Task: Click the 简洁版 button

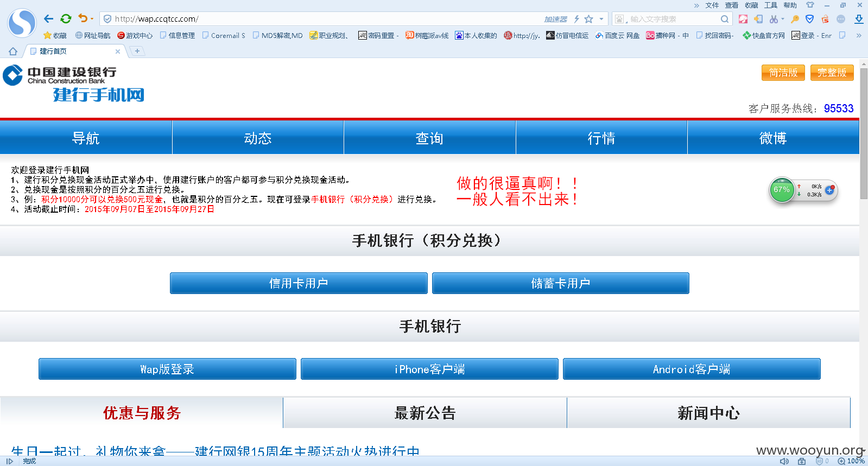Action: (783, 73)
